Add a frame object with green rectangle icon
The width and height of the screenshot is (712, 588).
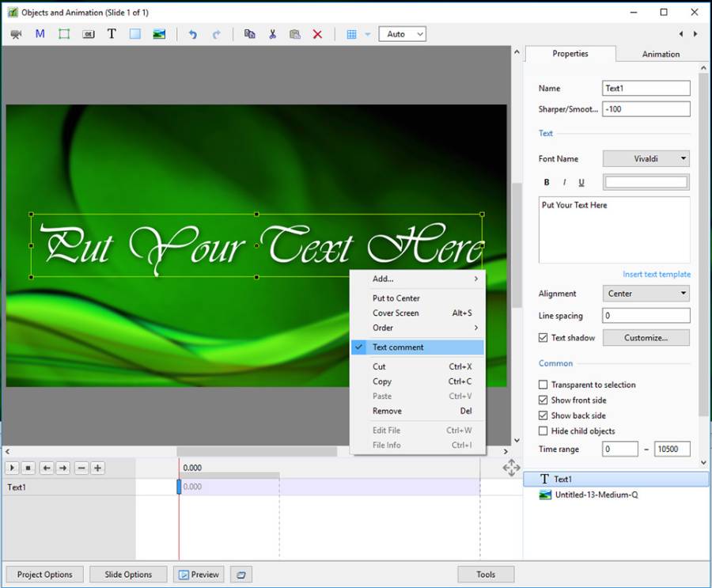64,34
